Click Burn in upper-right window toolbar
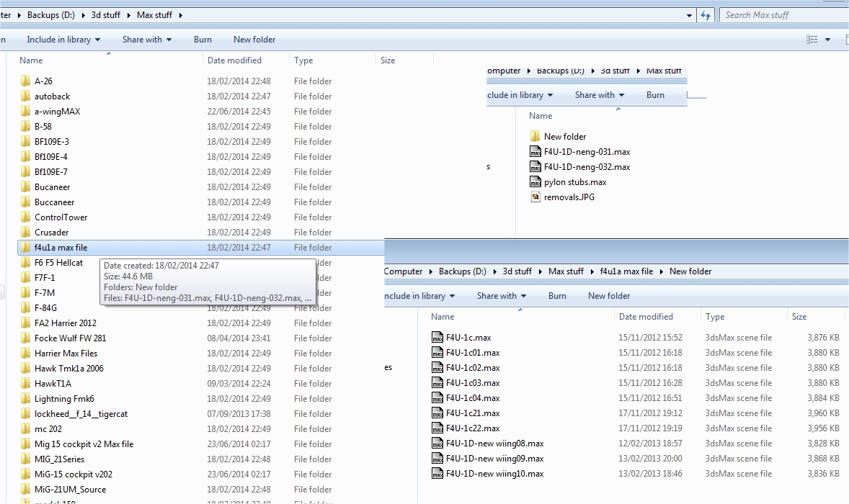Image resolution: width=849 pixels, height=504 pixels. (x=655, y=95)
